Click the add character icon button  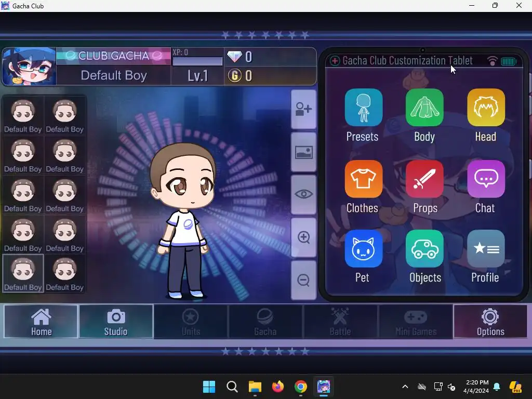(x=303, y=109)
